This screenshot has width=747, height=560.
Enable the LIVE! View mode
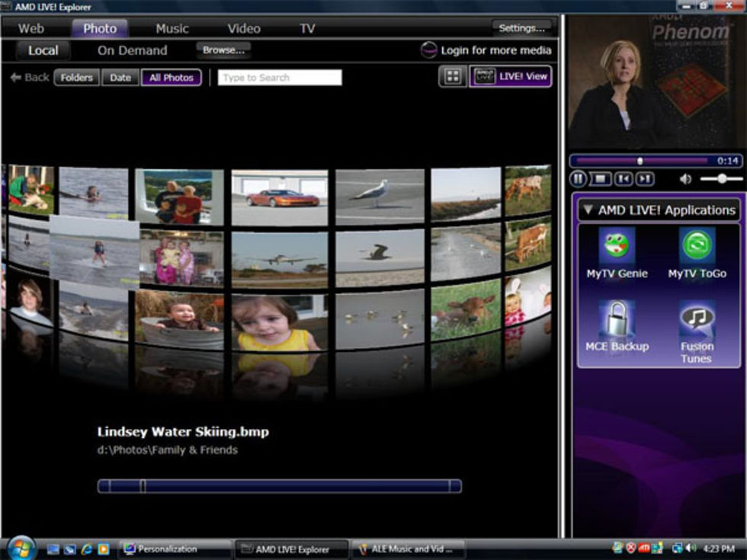(x=511, y=77)
